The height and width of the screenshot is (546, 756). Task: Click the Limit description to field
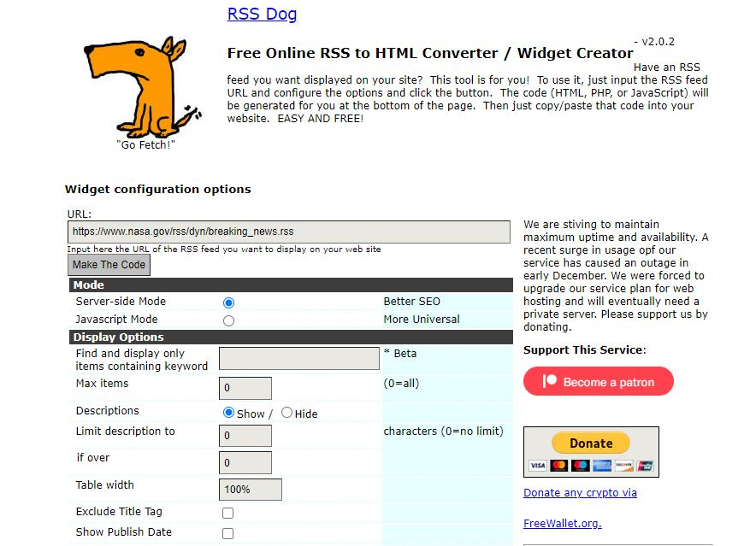pyautogui.click(x=245, y=436)
